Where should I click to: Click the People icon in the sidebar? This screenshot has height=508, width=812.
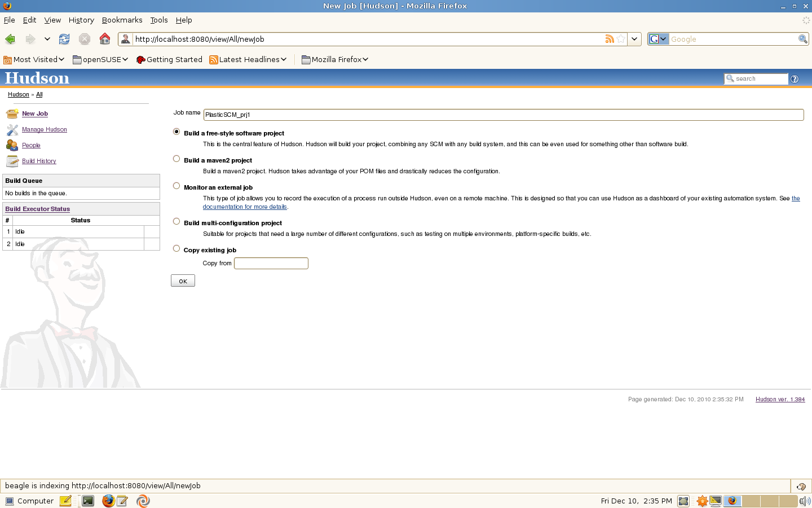12,146
